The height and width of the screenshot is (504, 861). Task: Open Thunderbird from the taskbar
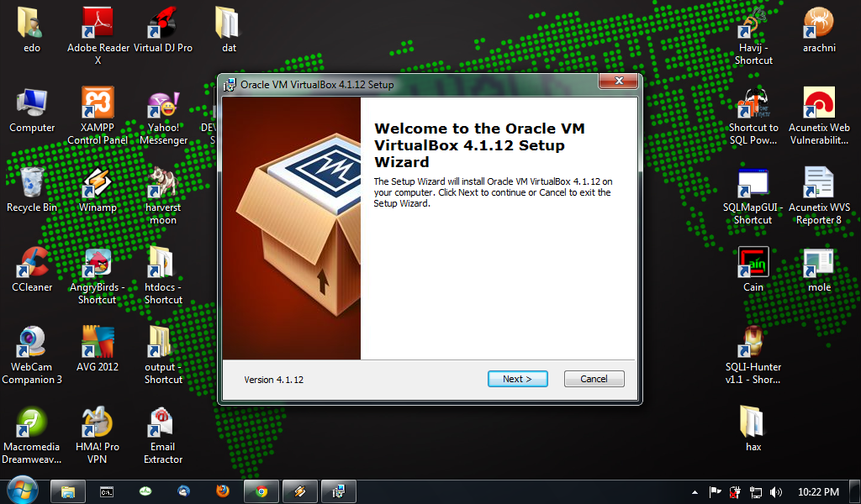pos(184,491)
